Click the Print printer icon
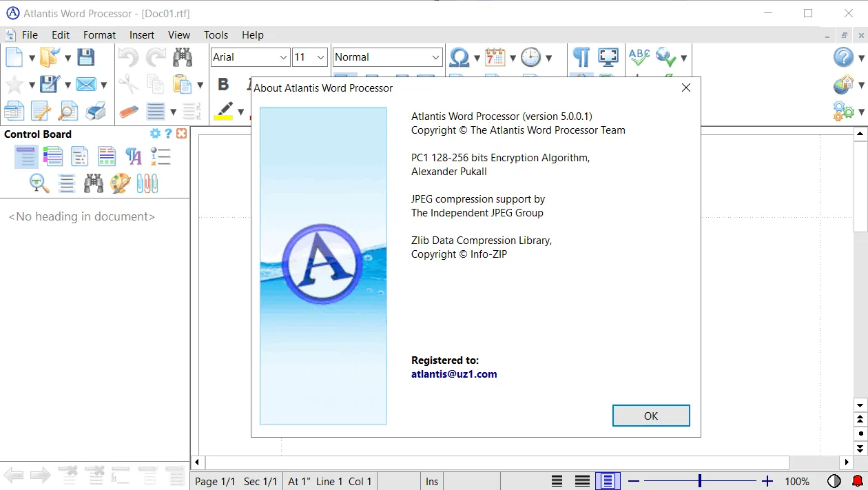 click(95, 110)
